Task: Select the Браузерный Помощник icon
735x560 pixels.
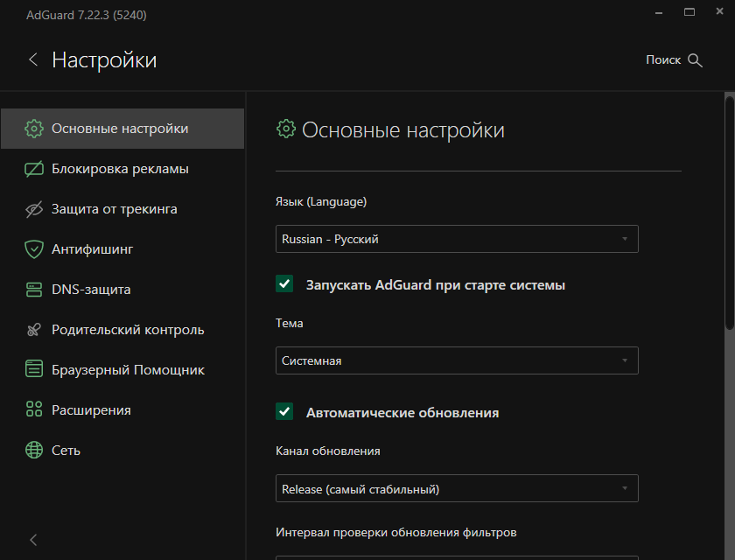Action: tap(34, 369)
